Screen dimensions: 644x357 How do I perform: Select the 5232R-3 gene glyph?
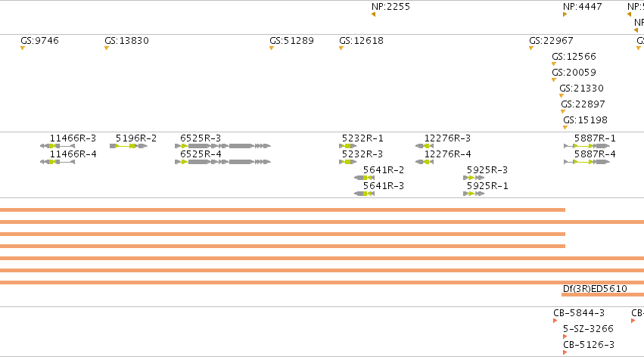click(347, 162)
